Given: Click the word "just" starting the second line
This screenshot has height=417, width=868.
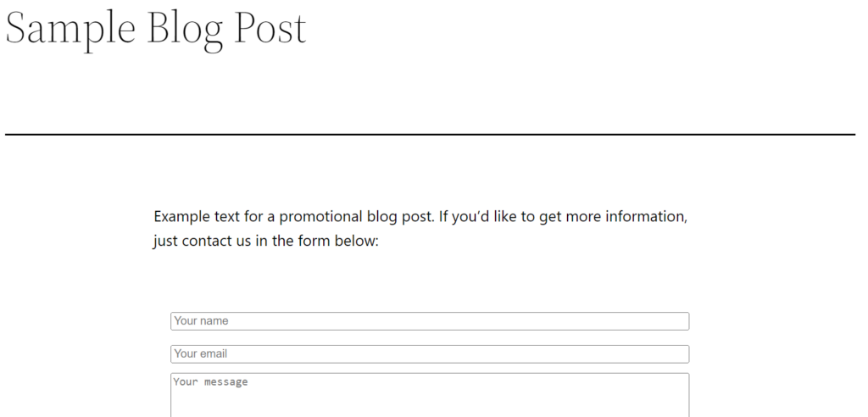Looking at the screenshot, I should click(165, 242).
